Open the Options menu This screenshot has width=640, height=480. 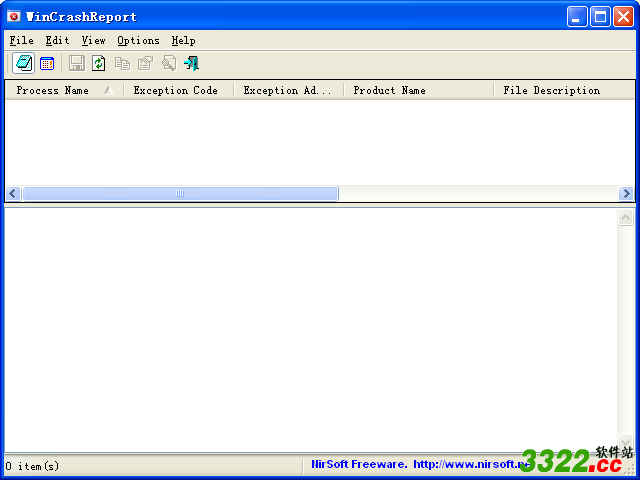tap(138, 40)
